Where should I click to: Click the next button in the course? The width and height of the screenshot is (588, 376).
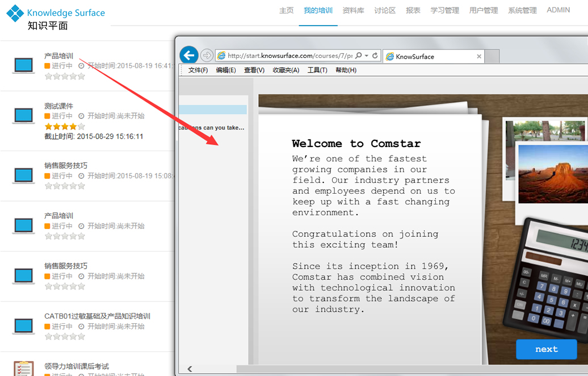pos(547,349)
